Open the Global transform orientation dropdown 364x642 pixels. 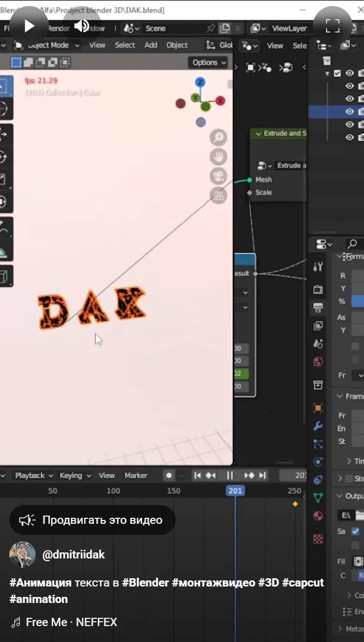[219, 45]
